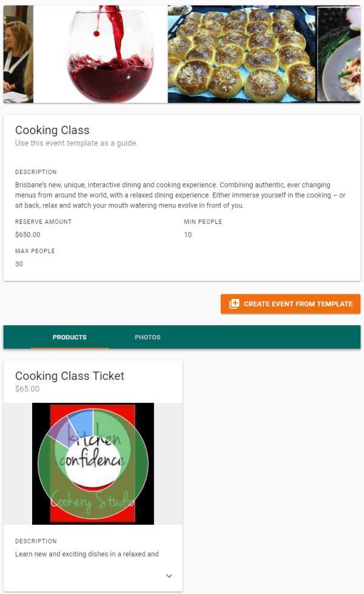Screen dimensions: 364x594
Task: Click the Cooking Class Ticket title
Action: (70, 376)
